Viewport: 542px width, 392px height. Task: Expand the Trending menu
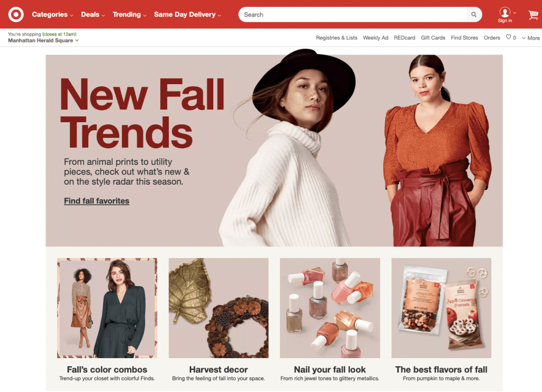tap(130, 14)
